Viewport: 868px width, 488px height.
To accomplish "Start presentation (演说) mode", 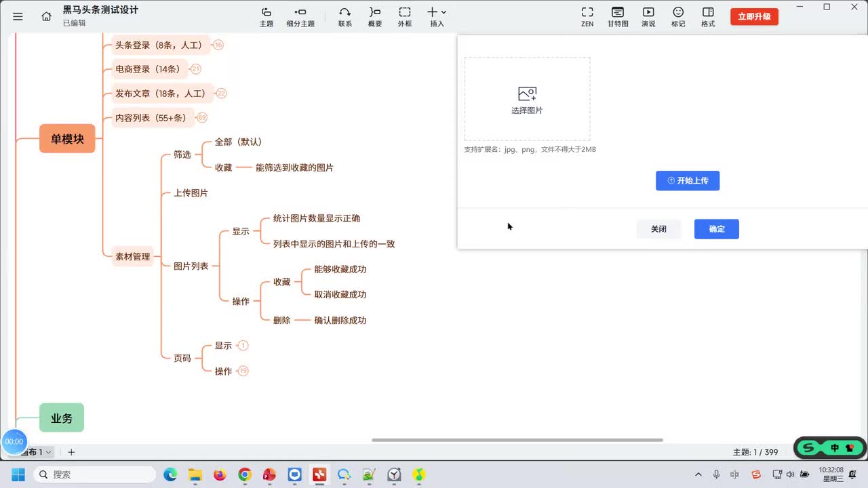I will pos(648,17).
